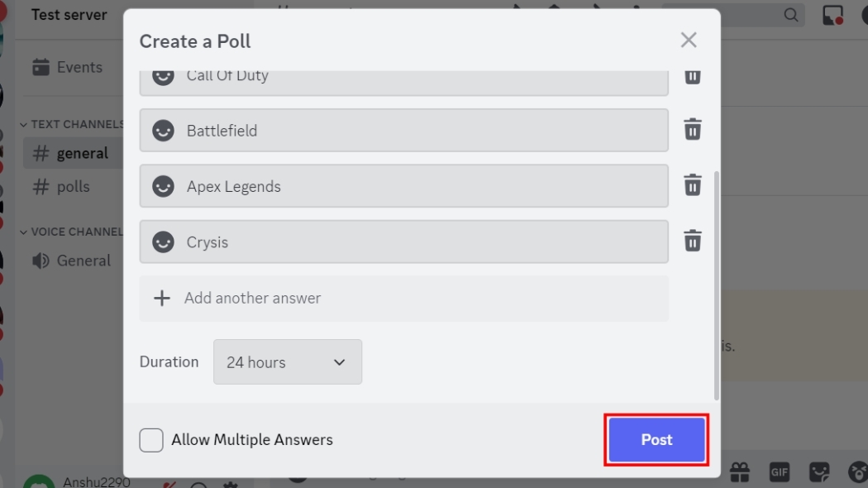Collapse the VOICE CHANNELS category

pos(24,232)
